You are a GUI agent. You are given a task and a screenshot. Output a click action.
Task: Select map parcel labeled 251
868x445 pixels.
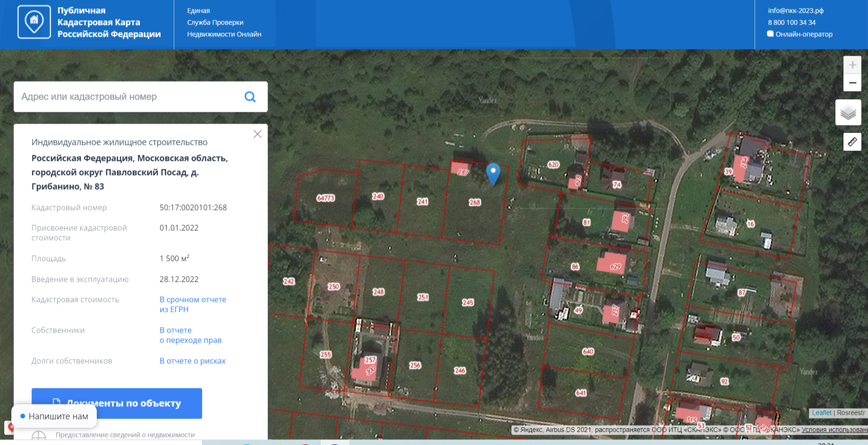[x=423, y=297]
